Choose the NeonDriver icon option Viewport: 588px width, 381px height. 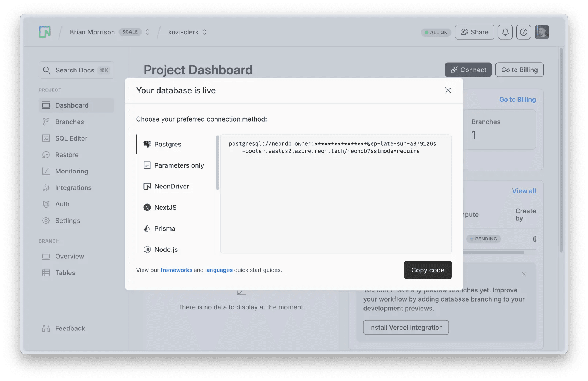point(147,186)
